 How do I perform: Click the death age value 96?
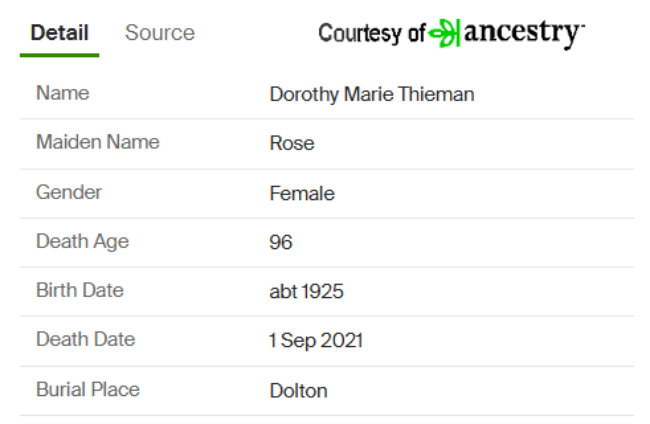(x=281, y=242)
